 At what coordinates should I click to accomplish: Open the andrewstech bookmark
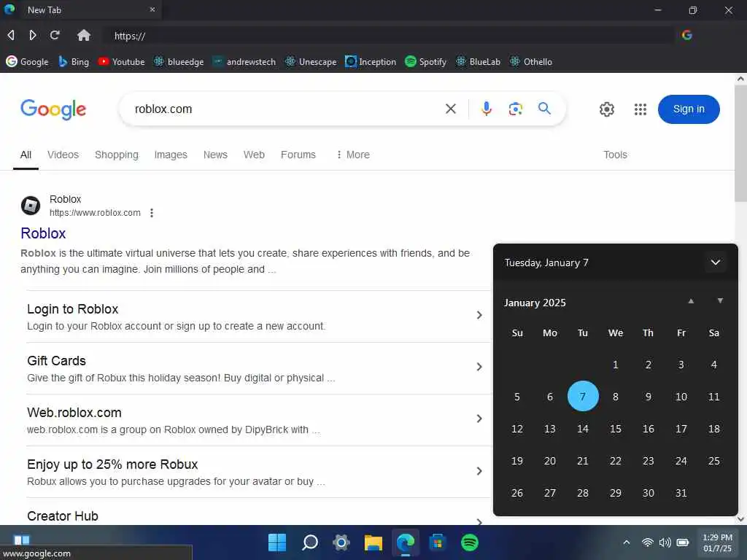(x=244, y=61)
